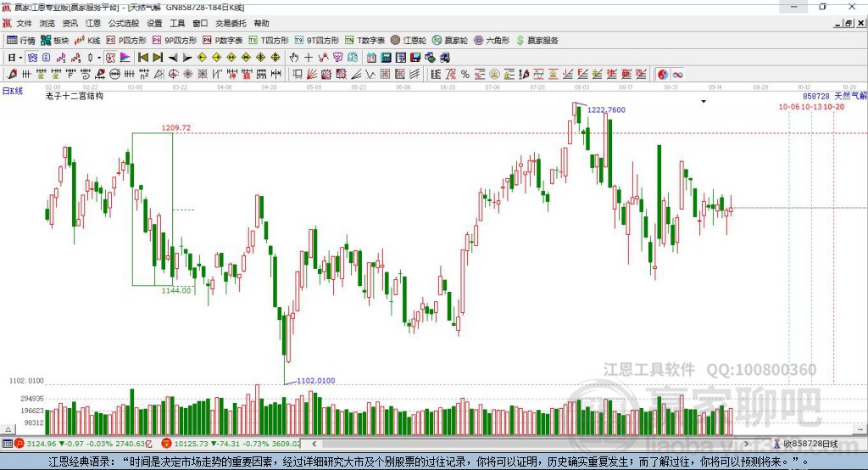Open the 江恩轮 Gann wheel
Screen dimensions: 868x470
click(x=409, y=41)
